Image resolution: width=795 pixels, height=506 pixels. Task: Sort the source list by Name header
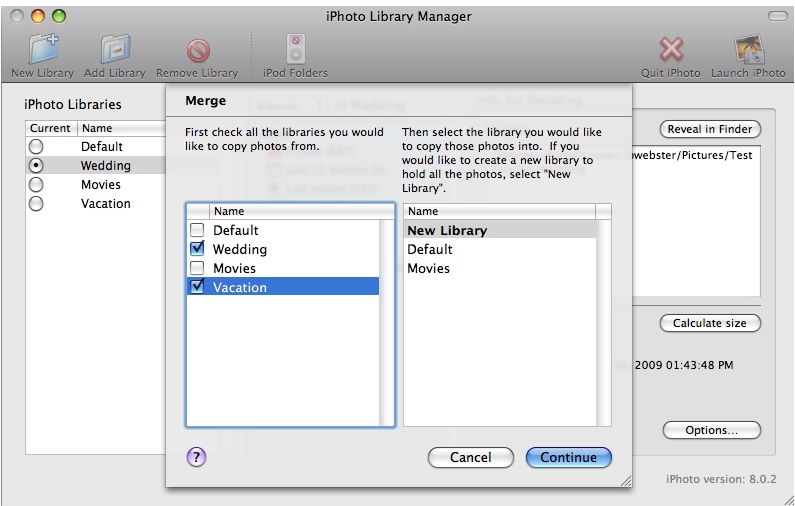click(x=290, y=211)
